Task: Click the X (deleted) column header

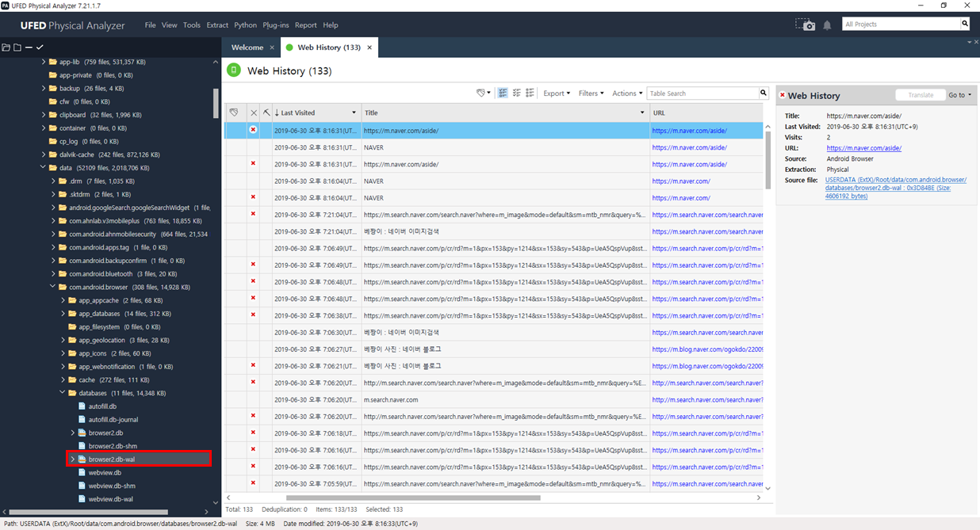Action: click(254, 112)
